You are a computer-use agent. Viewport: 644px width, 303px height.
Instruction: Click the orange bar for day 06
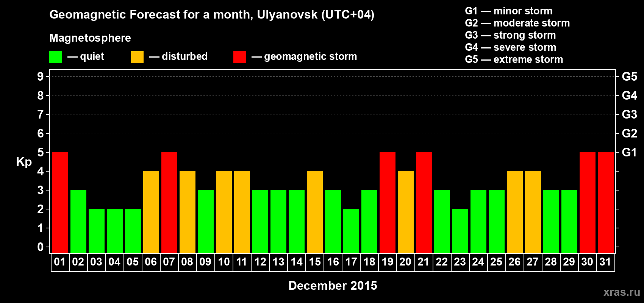(151, 212)
